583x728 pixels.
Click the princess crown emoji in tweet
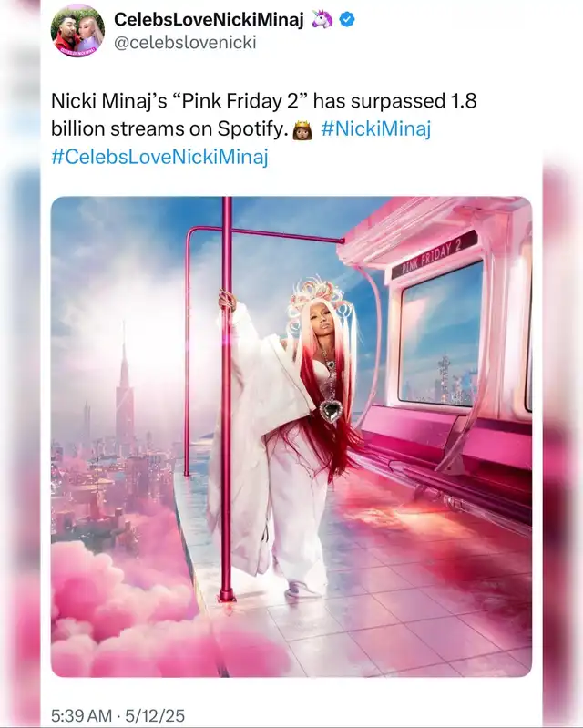point(302,130)
